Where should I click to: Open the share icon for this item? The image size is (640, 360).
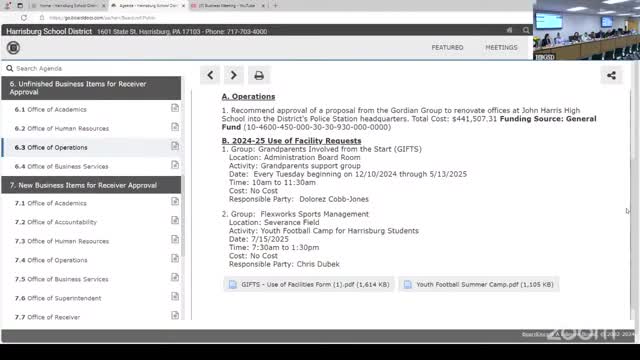tap(611, 75)
